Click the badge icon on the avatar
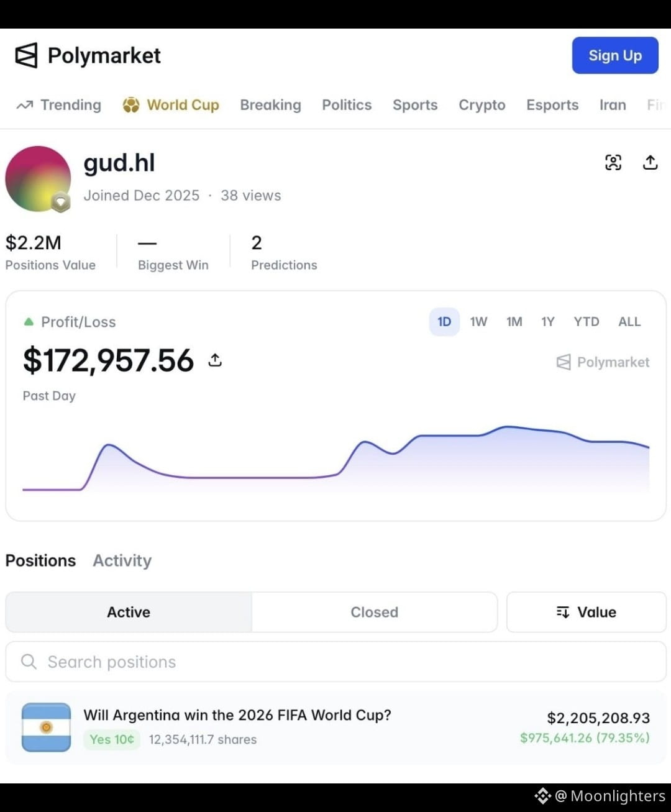The image size is (671, 812). pos(60,202)
